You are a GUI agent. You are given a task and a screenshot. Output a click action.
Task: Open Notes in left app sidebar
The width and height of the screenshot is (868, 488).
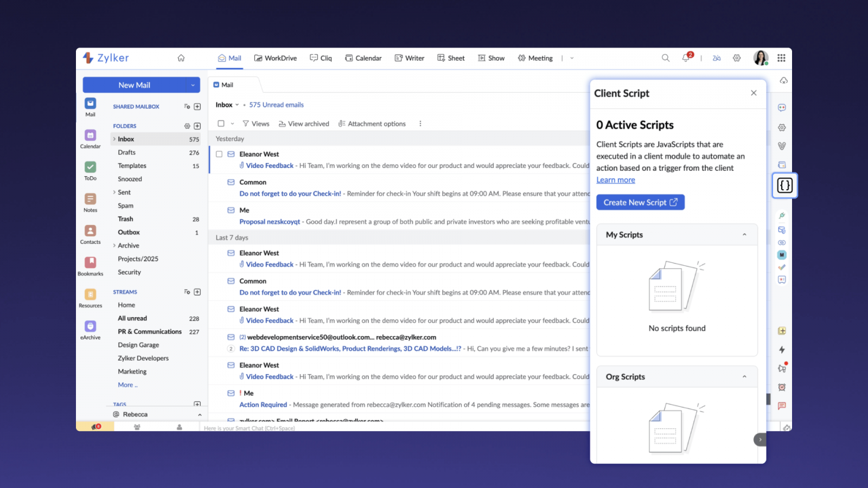(x=90, y=202)
